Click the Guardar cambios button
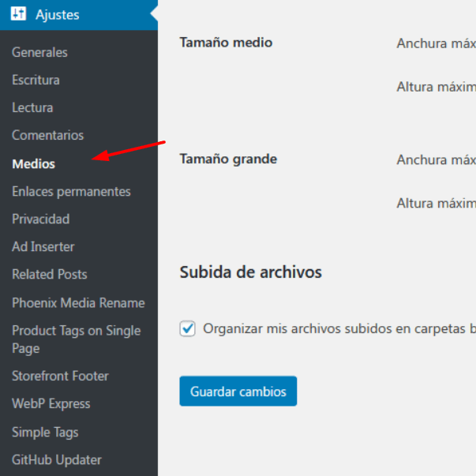Image resolution: width=476 pixels, height=476 pixels. [x=238, y=391]
